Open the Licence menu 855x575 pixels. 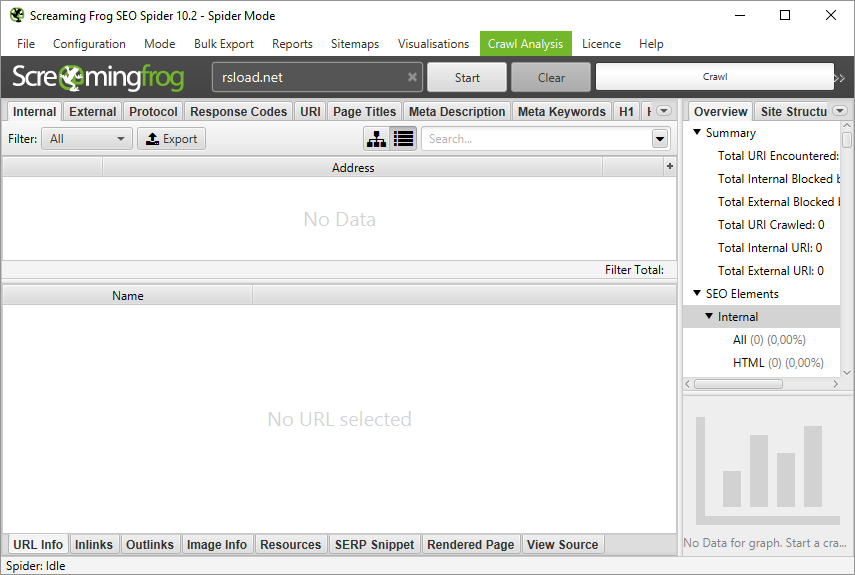point(601,44)
